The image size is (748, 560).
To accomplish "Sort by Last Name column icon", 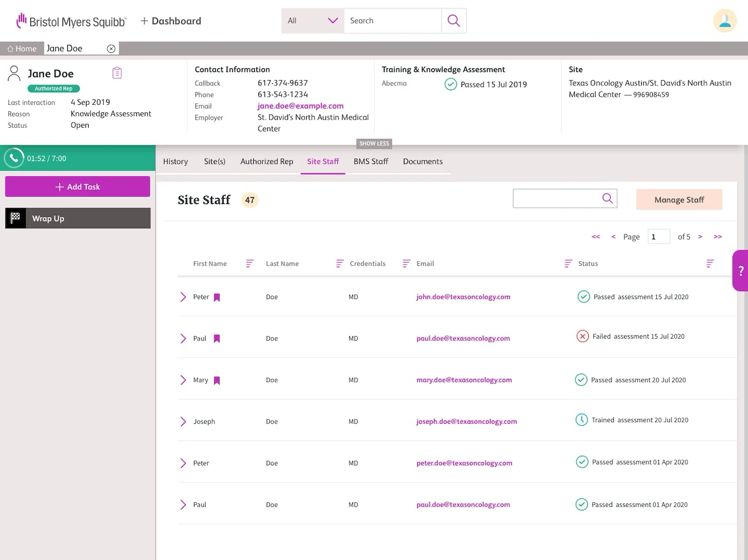I will (340, 263).
